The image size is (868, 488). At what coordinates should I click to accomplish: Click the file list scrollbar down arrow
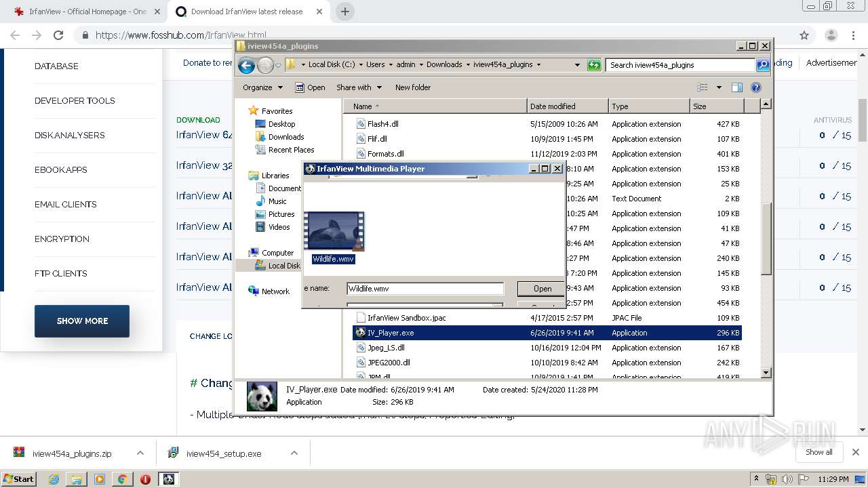[x=766, y=373]
